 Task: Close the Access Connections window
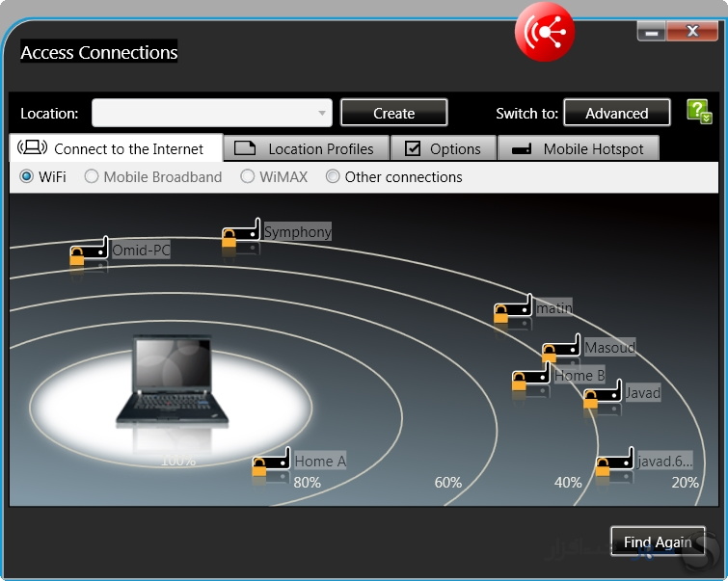point(692,31)
